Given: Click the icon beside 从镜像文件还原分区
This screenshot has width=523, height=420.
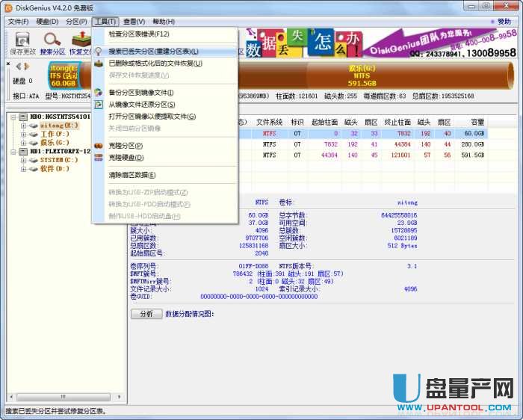Looking at the screenshot, I should click(99, 104).
